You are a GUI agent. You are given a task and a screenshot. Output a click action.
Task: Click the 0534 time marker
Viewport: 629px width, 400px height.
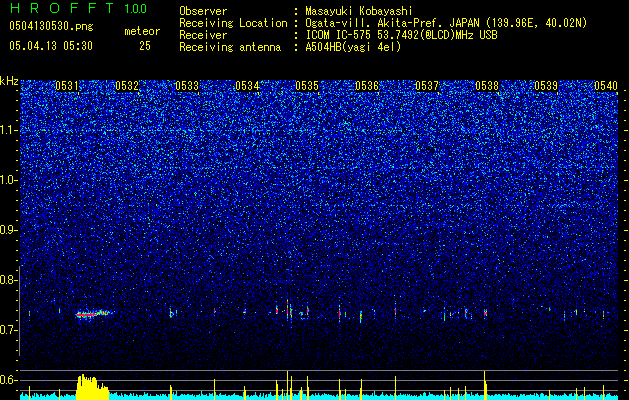pos(247,86)
